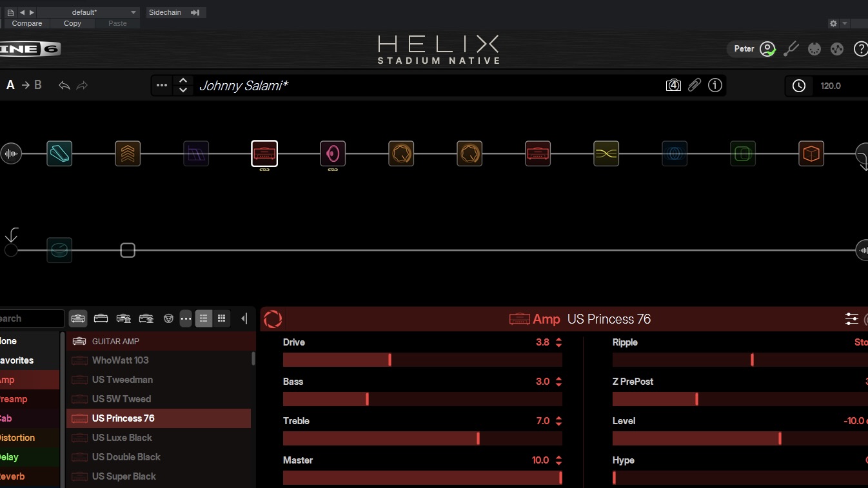Go to next host preset arrow

32,12
